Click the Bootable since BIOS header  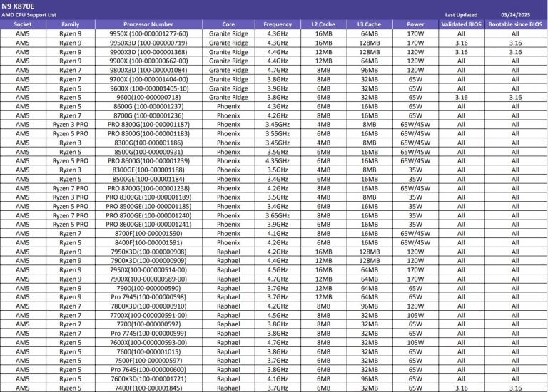click(x=515, y=24)
